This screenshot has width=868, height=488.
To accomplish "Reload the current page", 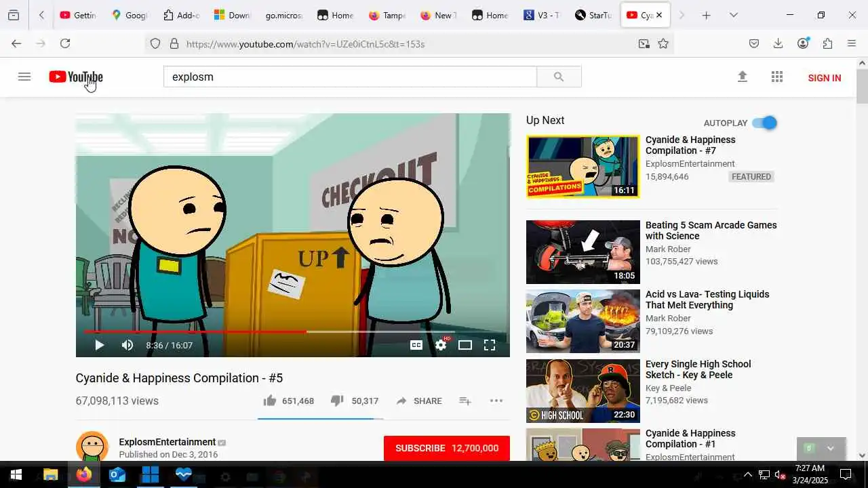I will coord(65,43).
